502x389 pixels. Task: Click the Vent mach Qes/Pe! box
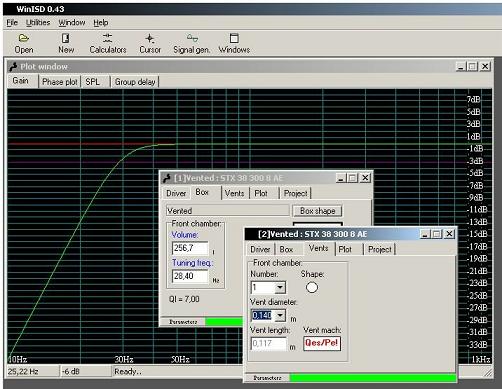[x=322, y=343]
